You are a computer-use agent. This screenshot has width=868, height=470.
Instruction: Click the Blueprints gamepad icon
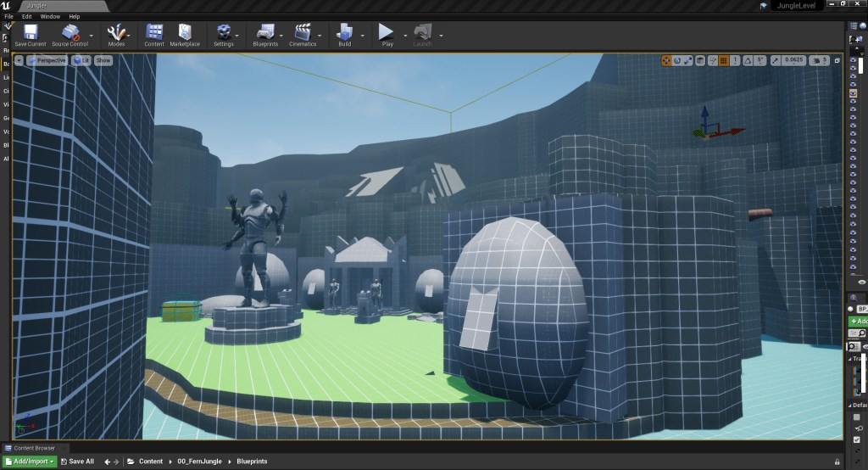point(265,34)
